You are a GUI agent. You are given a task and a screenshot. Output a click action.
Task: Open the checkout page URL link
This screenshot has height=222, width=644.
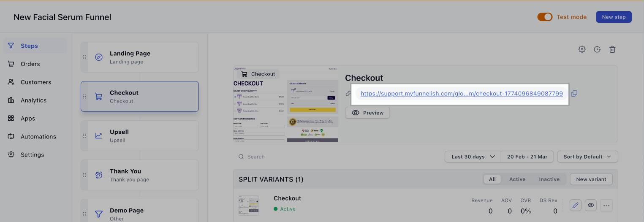tap(462, 94)
